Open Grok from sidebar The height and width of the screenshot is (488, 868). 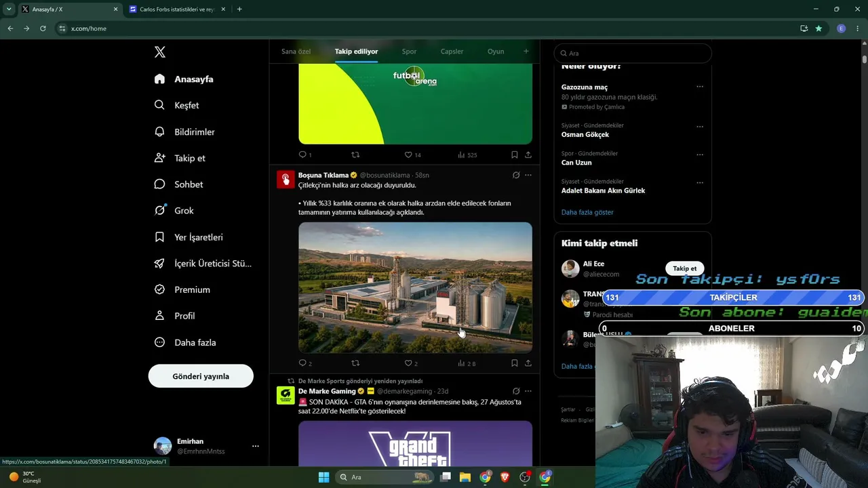pyautogui.click(x=174, y=211)
